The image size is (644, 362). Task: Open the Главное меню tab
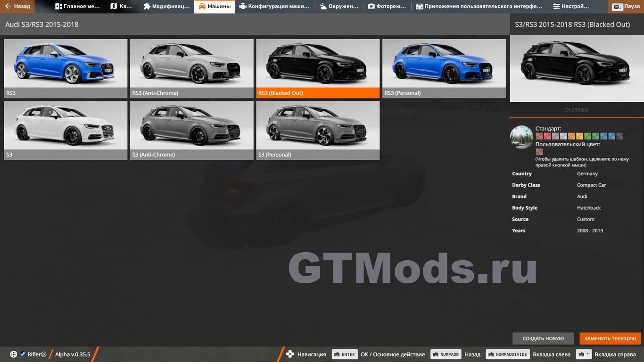tap(78, 7)
